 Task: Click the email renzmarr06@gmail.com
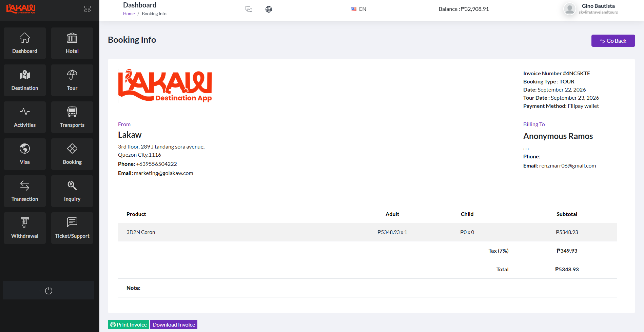click(567, 166)
